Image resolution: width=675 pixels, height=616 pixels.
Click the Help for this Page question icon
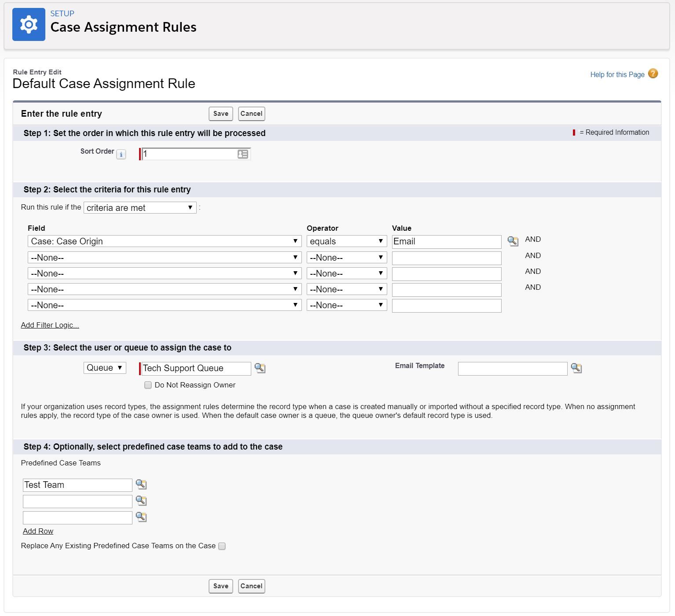tap(653, 74)
